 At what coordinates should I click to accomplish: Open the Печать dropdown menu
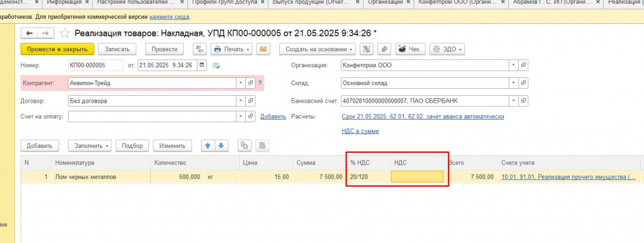tap(232, 49)
